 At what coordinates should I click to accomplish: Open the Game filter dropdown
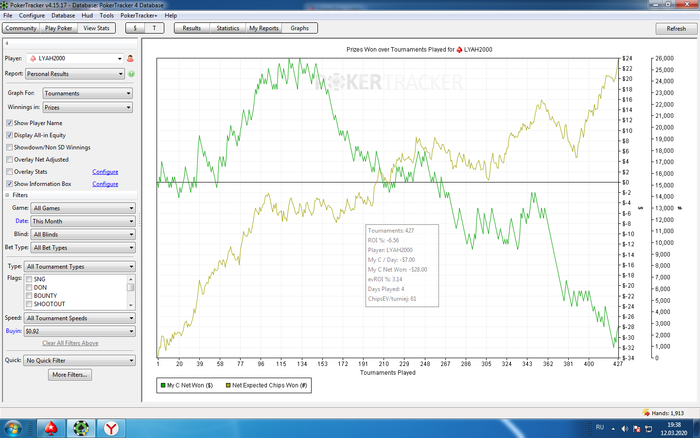(83, 208)
